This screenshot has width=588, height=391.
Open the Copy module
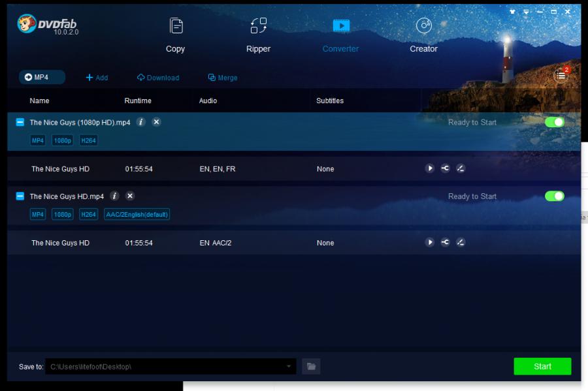[x=176, y=35]
